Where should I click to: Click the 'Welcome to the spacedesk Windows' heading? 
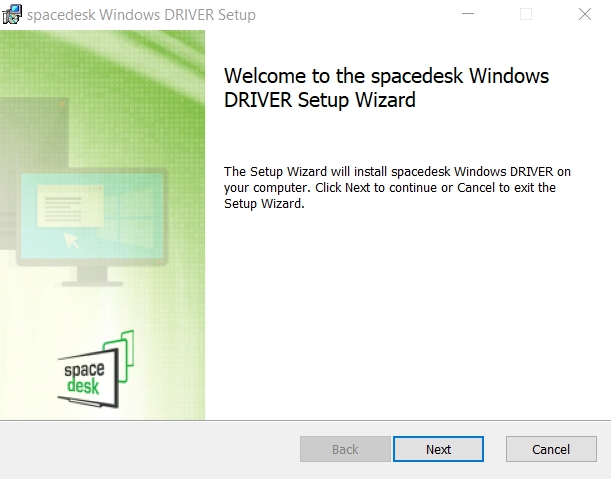(x=386, y=88)
